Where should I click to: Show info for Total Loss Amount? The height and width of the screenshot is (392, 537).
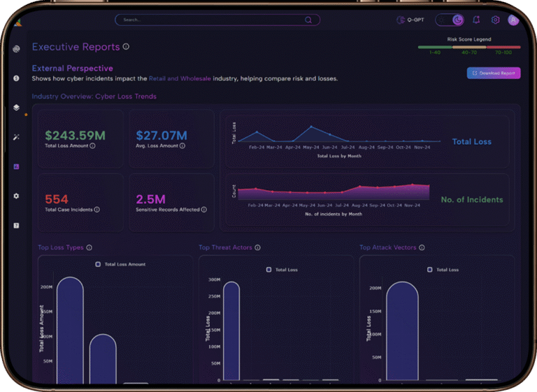pyautogui.click(x=92, y=146)
